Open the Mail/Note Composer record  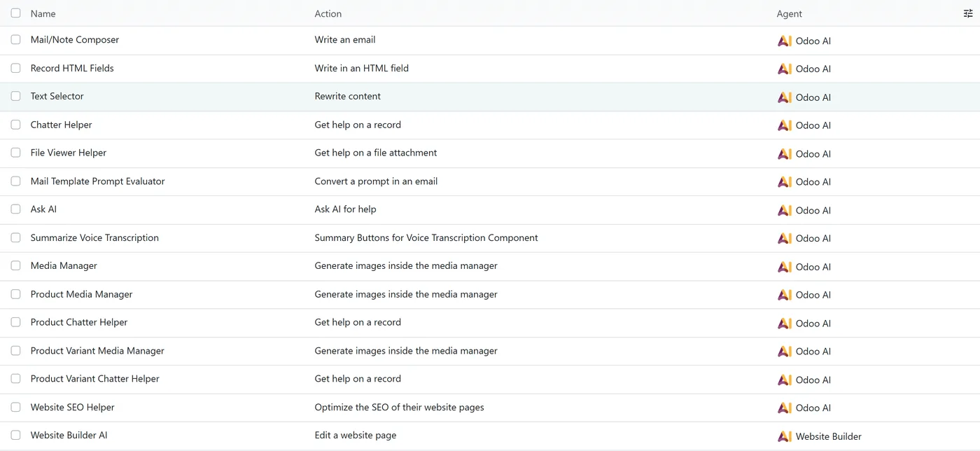click(75, 40)
